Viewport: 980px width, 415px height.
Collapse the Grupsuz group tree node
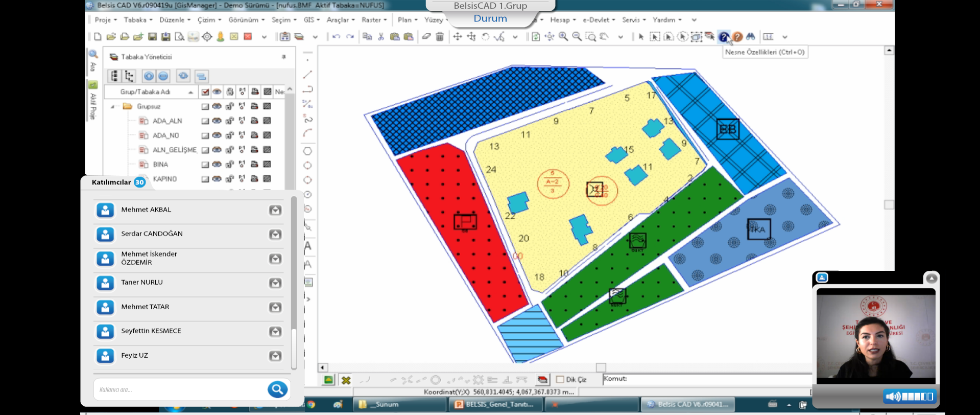(113, 106)
